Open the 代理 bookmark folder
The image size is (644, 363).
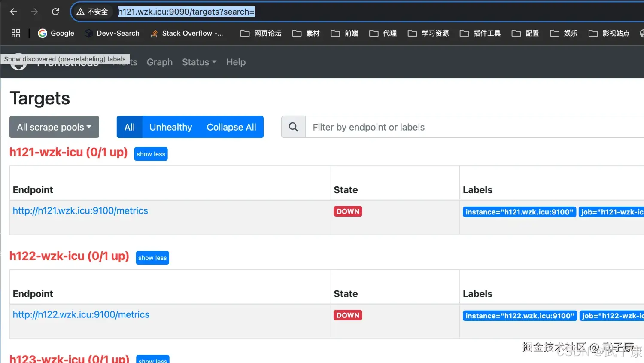tap(383, 33)
